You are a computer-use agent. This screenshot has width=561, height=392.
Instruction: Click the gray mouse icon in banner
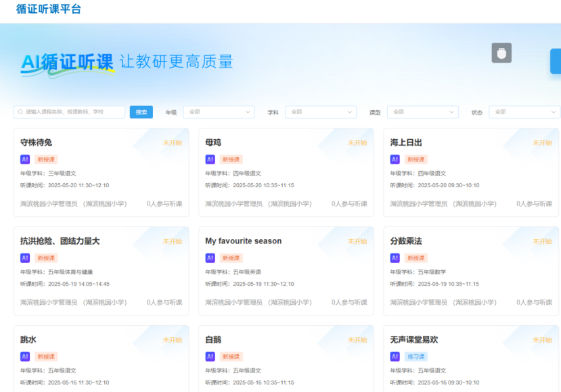501,53
